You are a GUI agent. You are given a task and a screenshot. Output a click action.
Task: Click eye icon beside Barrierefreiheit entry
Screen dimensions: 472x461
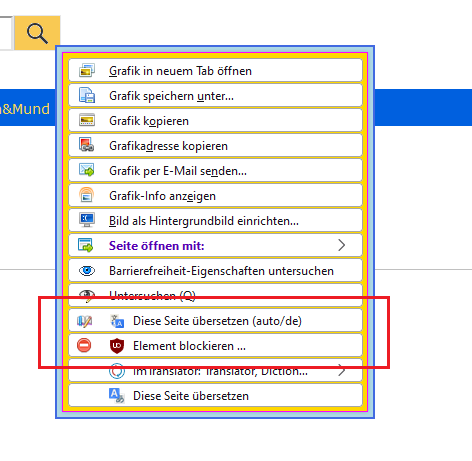87,271
